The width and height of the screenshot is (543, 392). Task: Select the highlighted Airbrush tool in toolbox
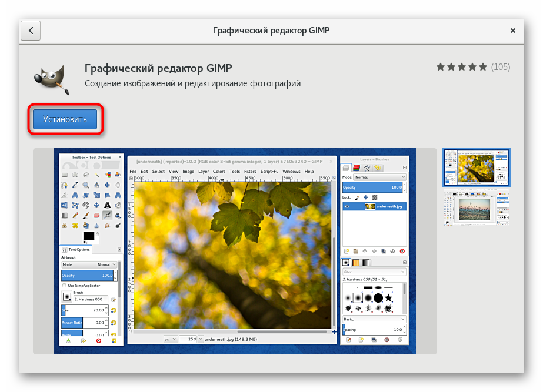click(x=107, y=215)
